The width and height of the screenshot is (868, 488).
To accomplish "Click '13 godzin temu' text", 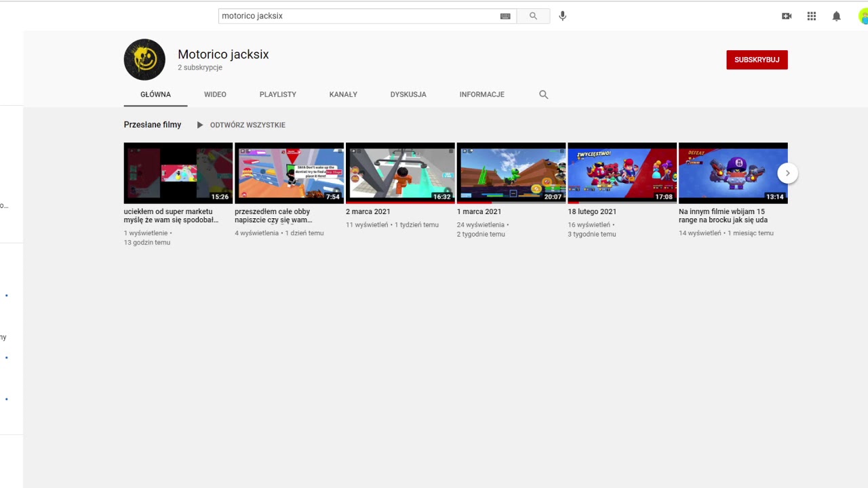I will 147,243.
